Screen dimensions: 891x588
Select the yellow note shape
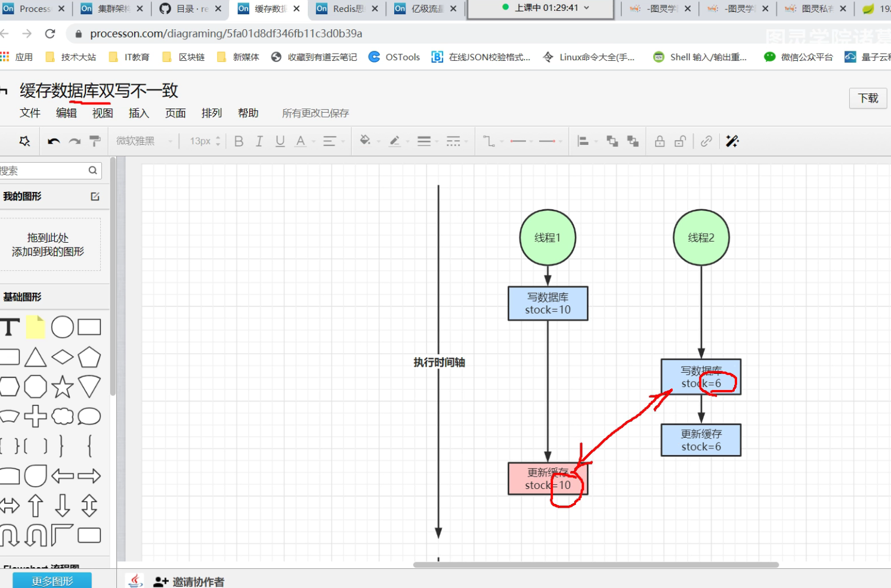coord(35,327)
